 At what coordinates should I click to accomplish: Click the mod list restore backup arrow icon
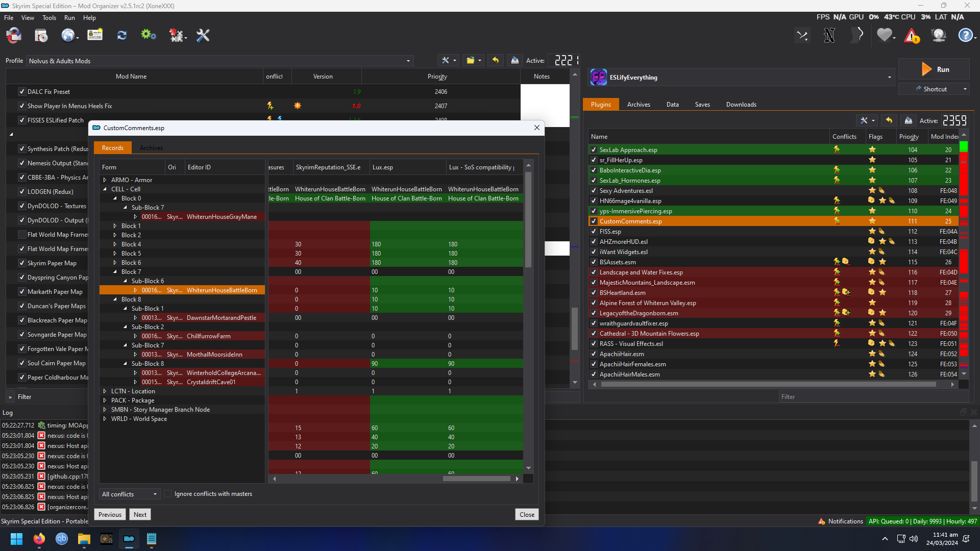click(495, 60)
